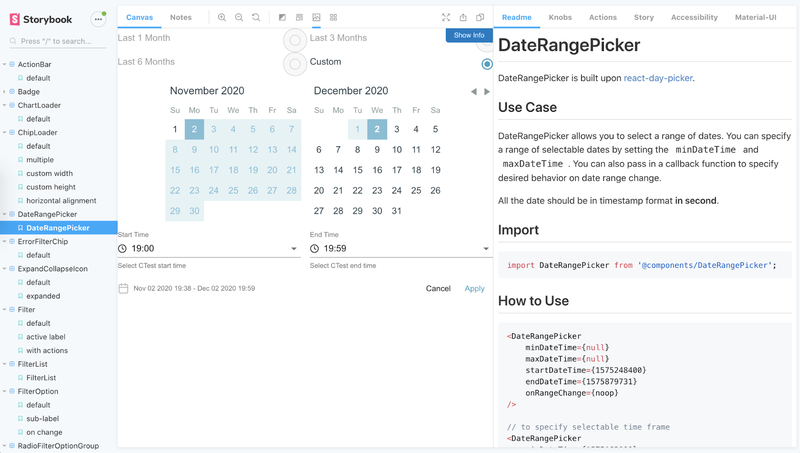This screenshot has width=800, height=453.
Task: Open the End Time dropdown
Action: 400,248
